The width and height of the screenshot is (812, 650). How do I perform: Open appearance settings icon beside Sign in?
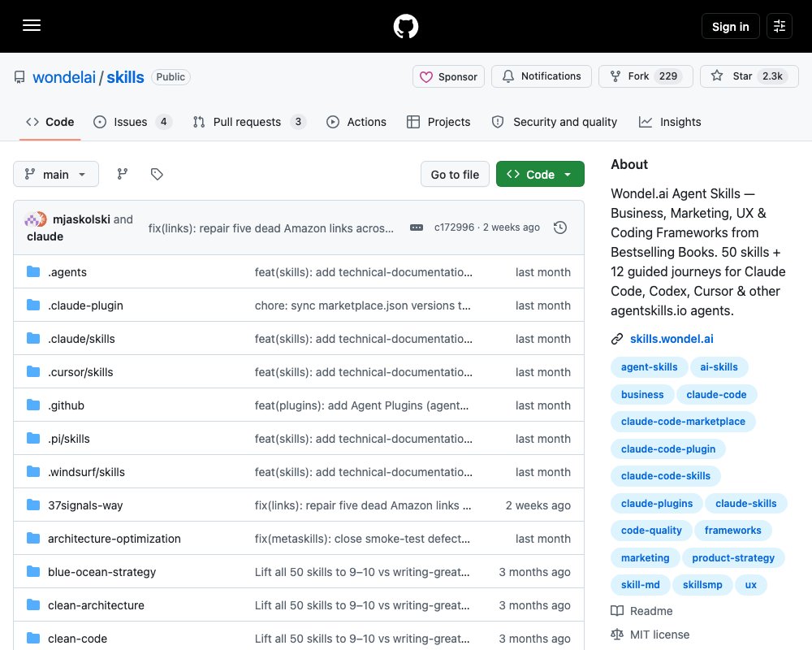click(780, 26)
